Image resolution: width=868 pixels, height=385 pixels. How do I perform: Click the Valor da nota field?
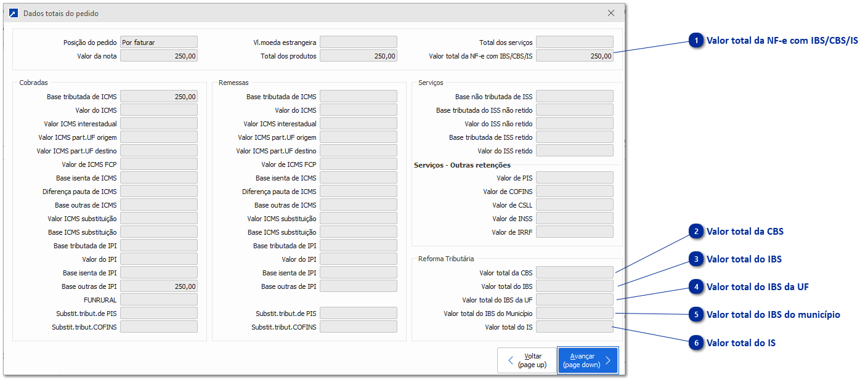pos(159,56)
